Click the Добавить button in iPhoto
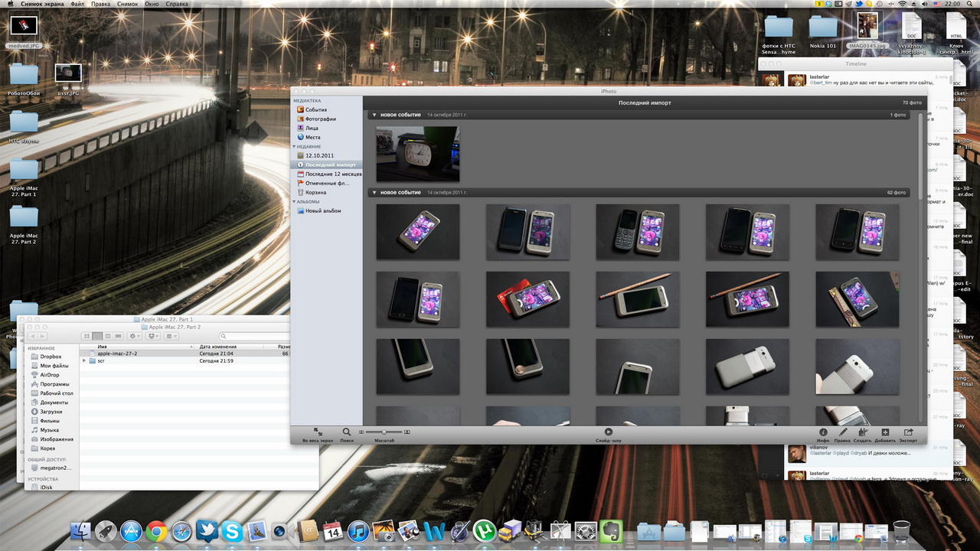The image size is (980, 551). pos(885,435)
